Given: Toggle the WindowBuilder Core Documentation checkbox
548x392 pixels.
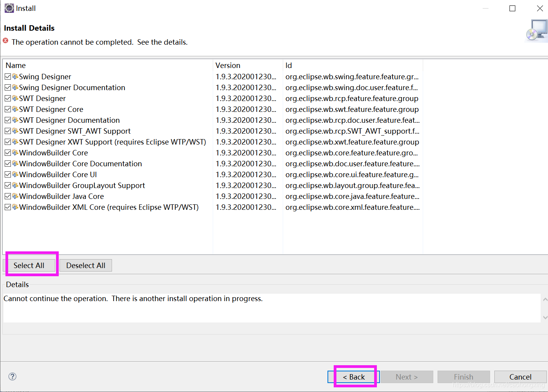Looking at the screenshot, I should 8,164.
